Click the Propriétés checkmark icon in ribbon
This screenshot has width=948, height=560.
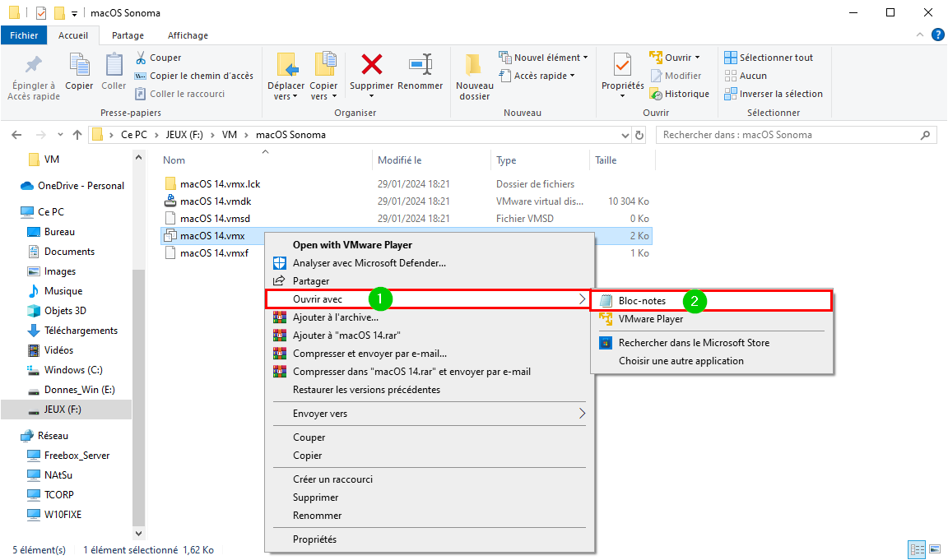622,65
